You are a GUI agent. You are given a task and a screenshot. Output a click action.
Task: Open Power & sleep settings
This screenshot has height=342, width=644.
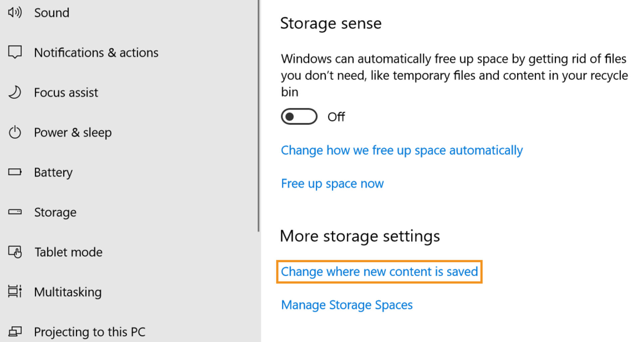point(73,132)
